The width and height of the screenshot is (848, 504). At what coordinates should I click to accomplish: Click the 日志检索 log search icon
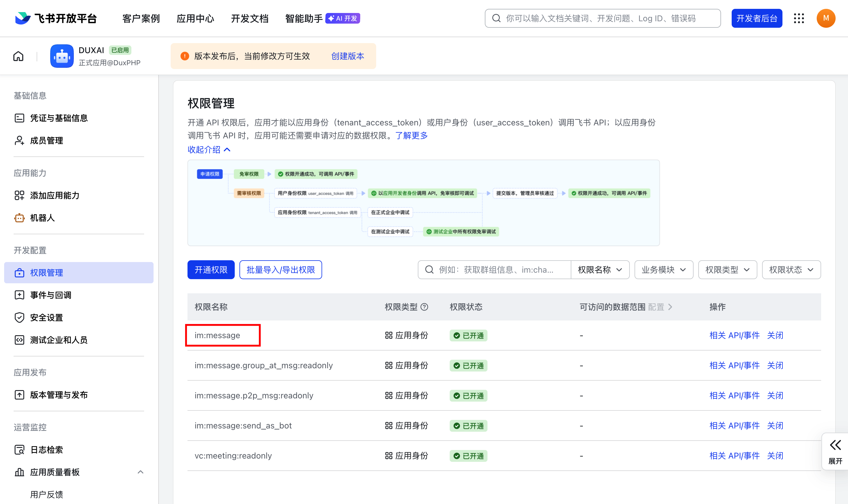[x=20, y=449]
